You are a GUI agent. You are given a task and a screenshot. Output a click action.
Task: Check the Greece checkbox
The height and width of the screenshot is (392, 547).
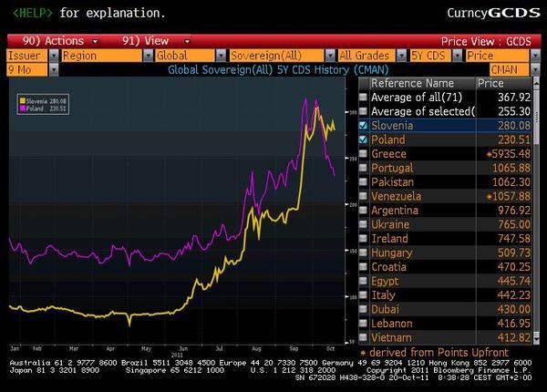point(363,153)
